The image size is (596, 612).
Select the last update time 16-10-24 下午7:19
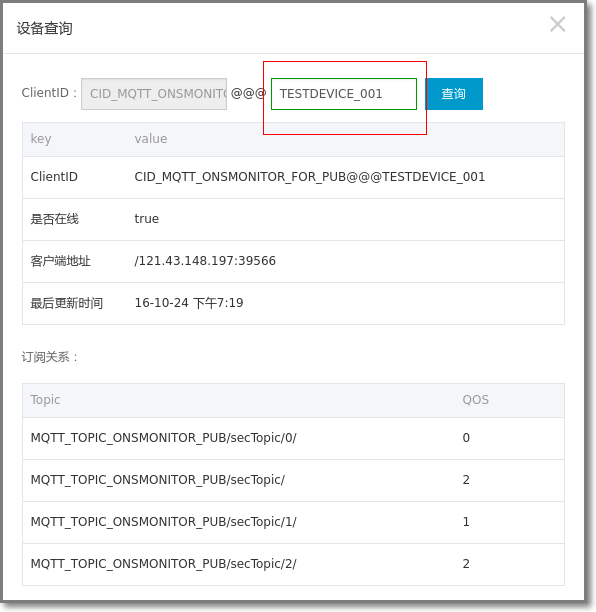189,303
